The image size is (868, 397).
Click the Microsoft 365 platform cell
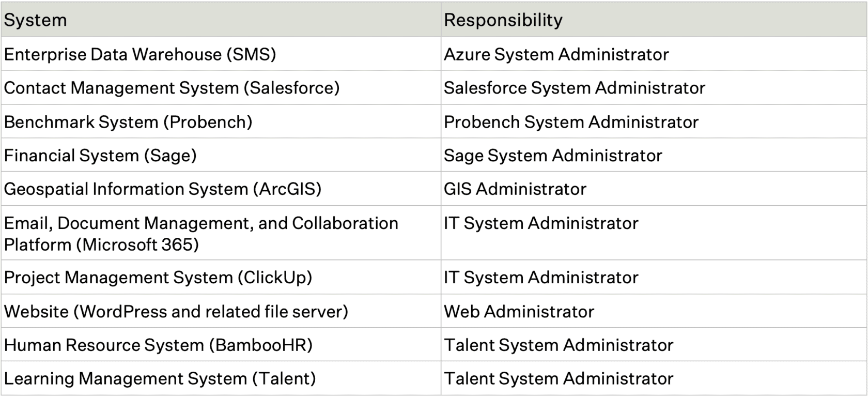pos(201,234)
